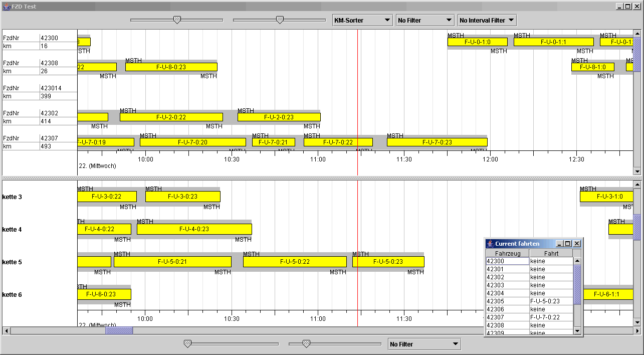The height and width of the screenshot is (355, 644).
Task: Click the Current fahrten window icon
Action: (x=490, y=244)
